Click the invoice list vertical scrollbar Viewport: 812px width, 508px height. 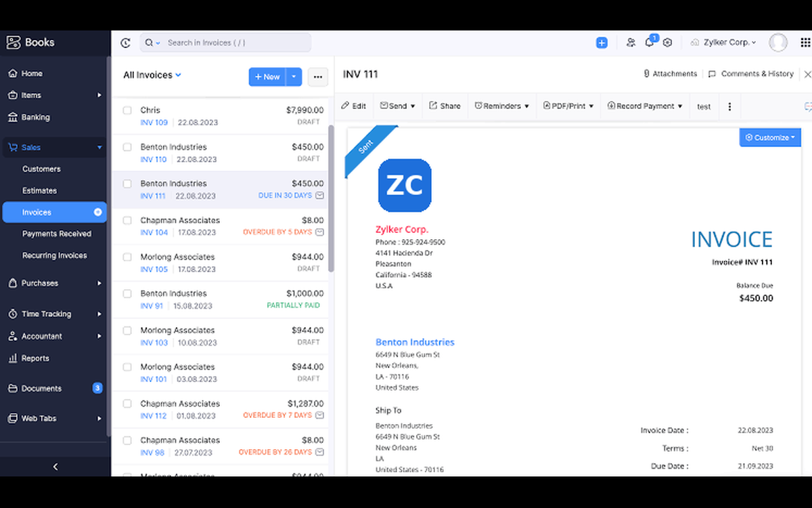click(331, 198)
